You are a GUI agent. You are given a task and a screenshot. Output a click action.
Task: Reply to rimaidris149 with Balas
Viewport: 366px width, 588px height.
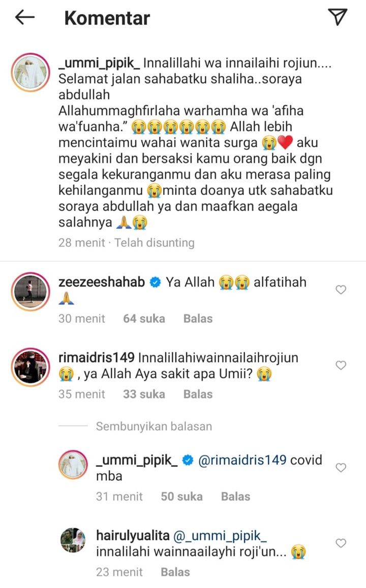[x=198, y=395]
